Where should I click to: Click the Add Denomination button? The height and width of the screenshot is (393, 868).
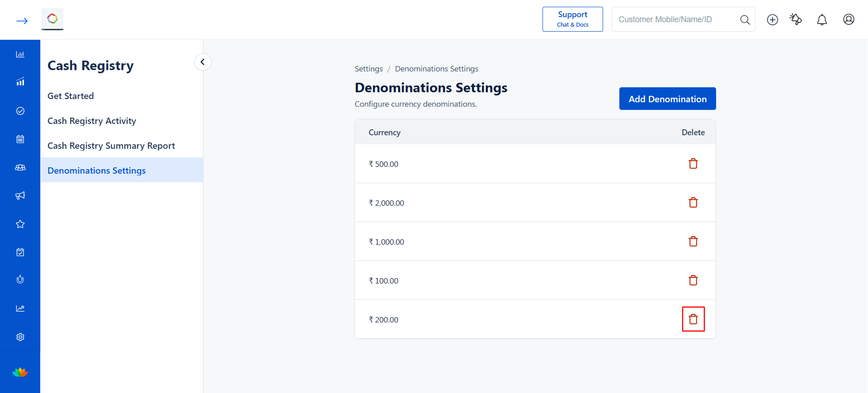click(x=667, y=99)
